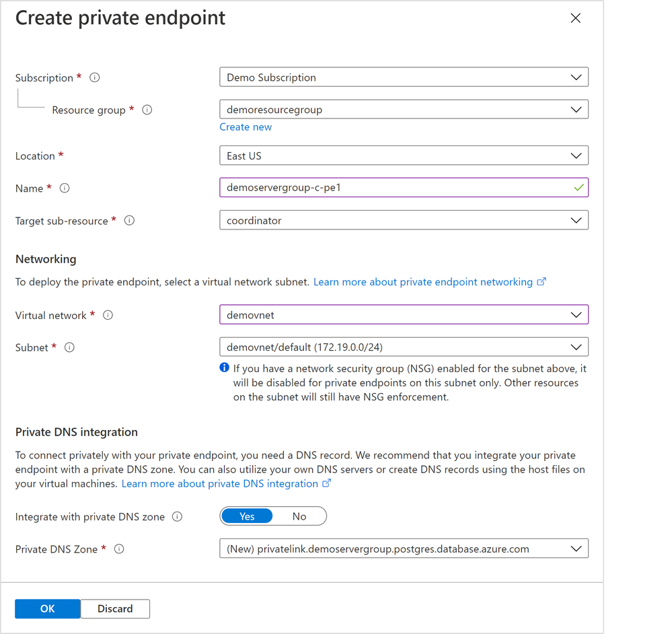Click the Create new resource group link
This screenshot has height=634, width=672.
pos(246,127)
